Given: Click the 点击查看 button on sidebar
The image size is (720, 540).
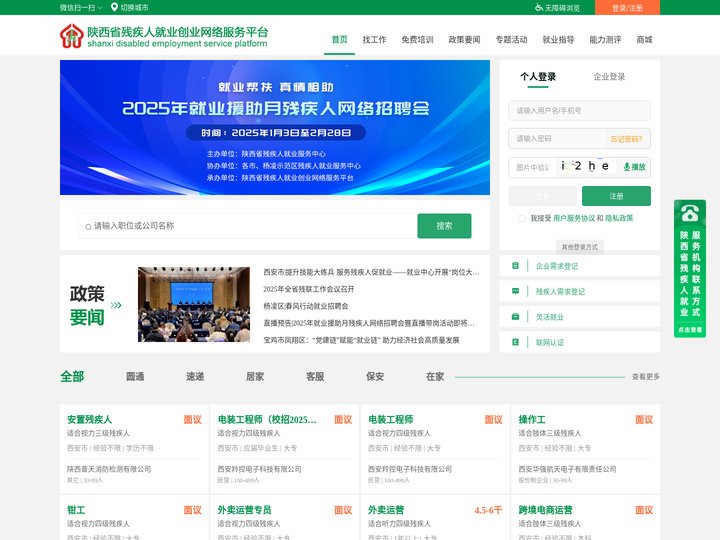Looking at the screenshot, I should (x=690, y=330).
